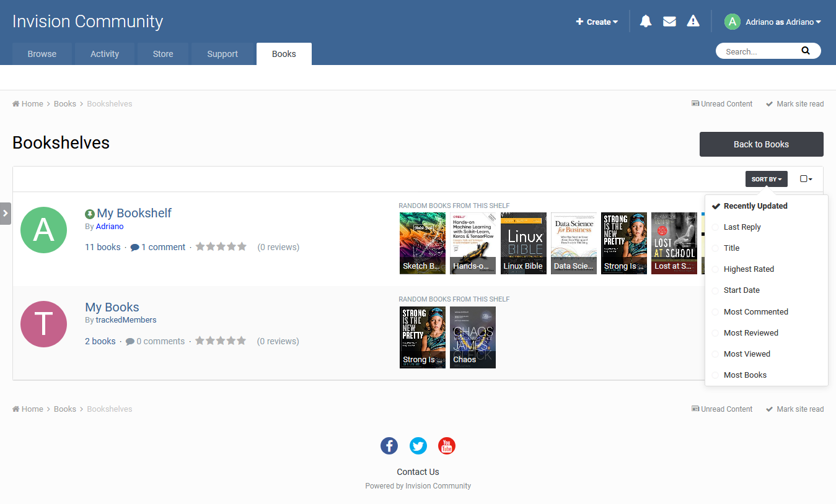Open the notifications bell icon
This screenshot has height=504, width=836.
point(646,22)
